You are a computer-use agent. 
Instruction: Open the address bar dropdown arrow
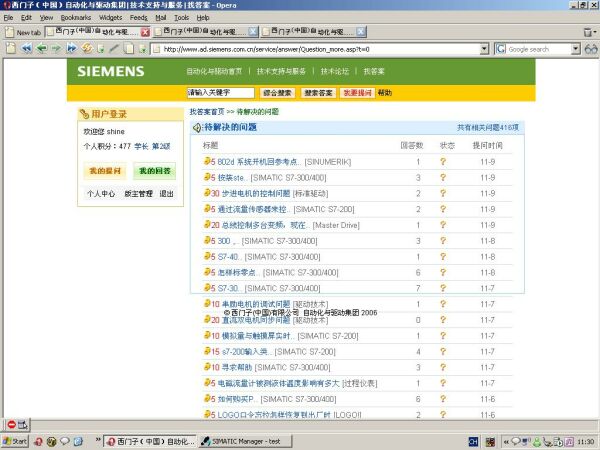(484, 49)
